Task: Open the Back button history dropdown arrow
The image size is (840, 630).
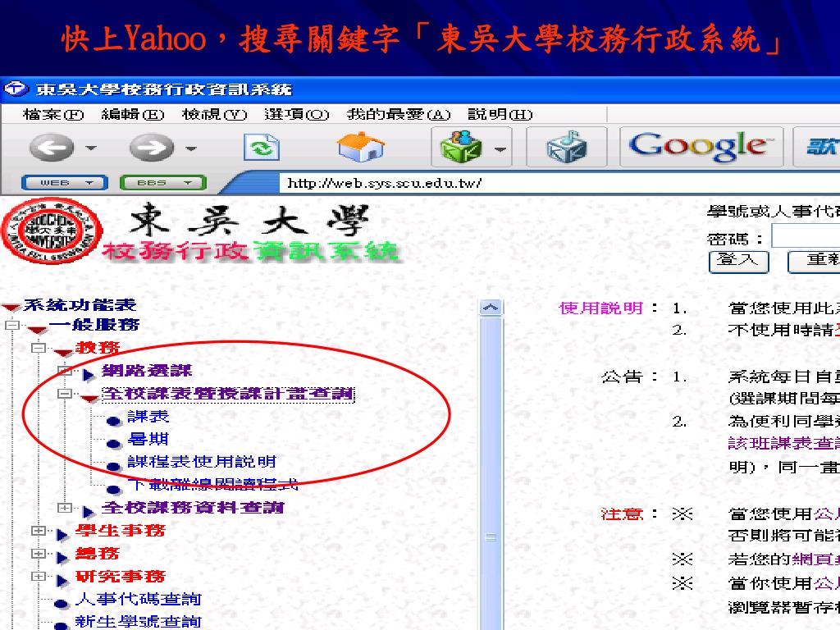Action: (91, 148)
